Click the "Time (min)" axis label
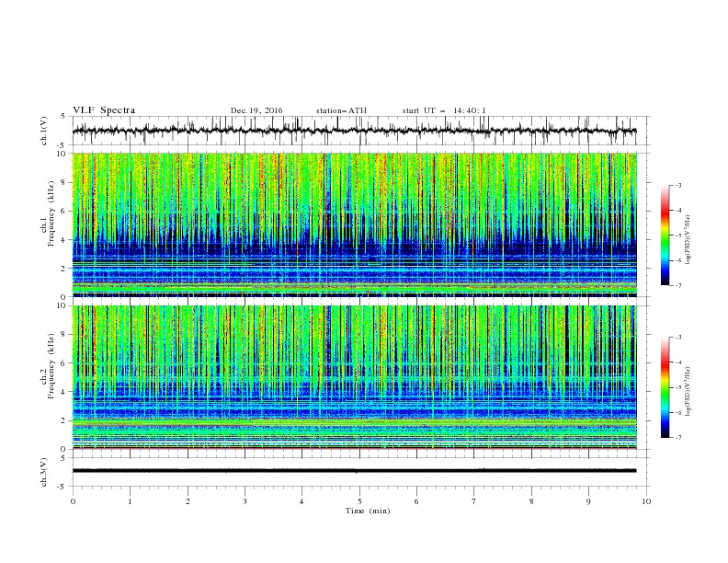The height and width of the screenshot is (563, 728). point(368,511)
